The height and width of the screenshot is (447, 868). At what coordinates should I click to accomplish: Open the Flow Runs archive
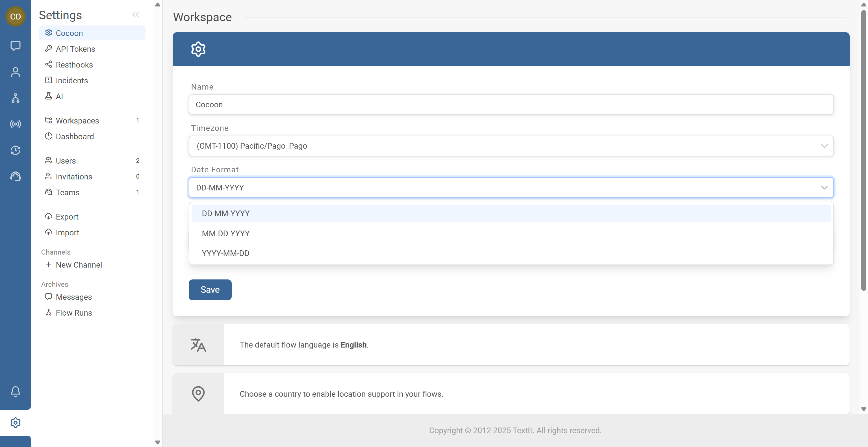coord(73,313)
